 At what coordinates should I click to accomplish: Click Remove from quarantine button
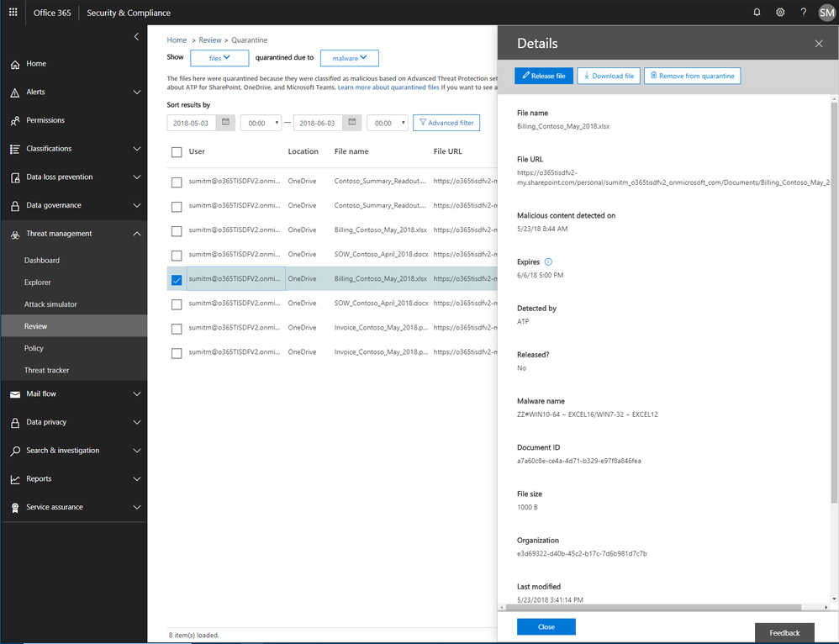pos(693,76)
